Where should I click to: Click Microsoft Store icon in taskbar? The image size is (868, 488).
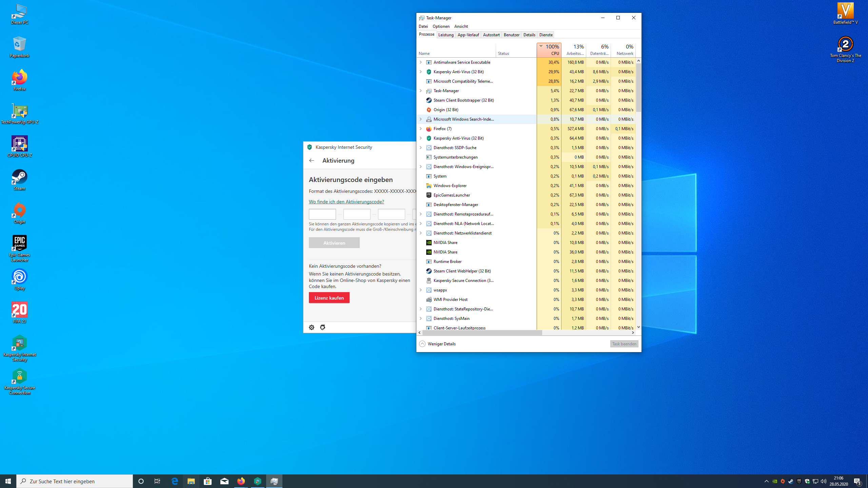(x=208, y=481)
